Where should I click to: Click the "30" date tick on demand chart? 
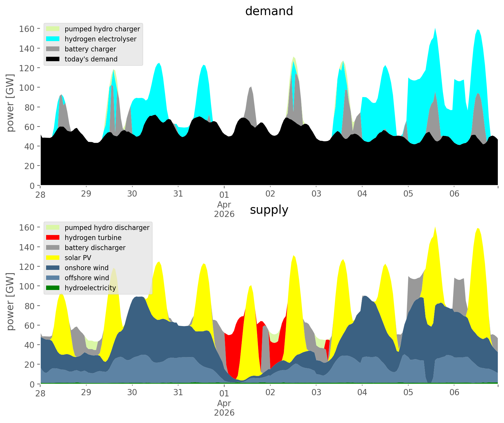[x=132, y=194]
